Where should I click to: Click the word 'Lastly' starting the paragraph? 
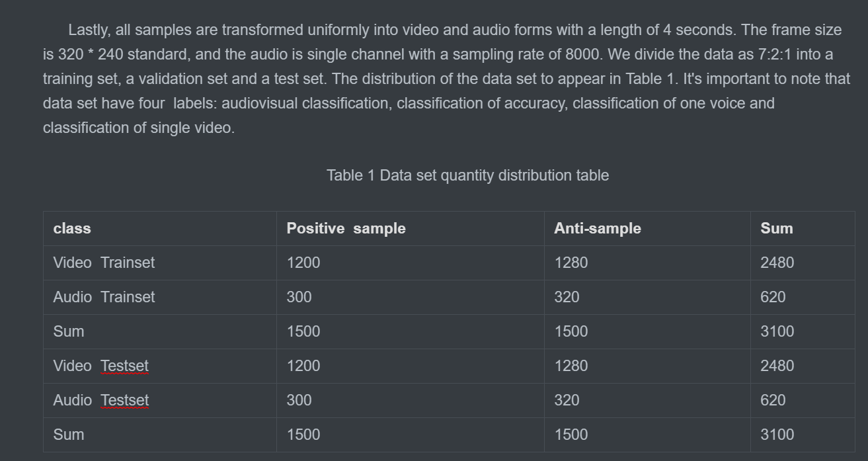tap(89, 30)
